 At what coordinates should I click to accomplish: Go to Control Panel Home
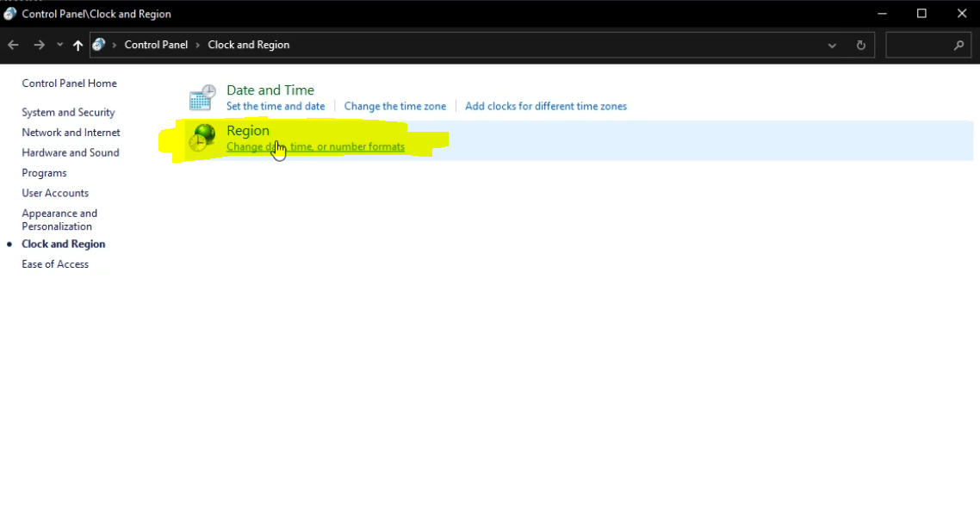pos(69,84)
